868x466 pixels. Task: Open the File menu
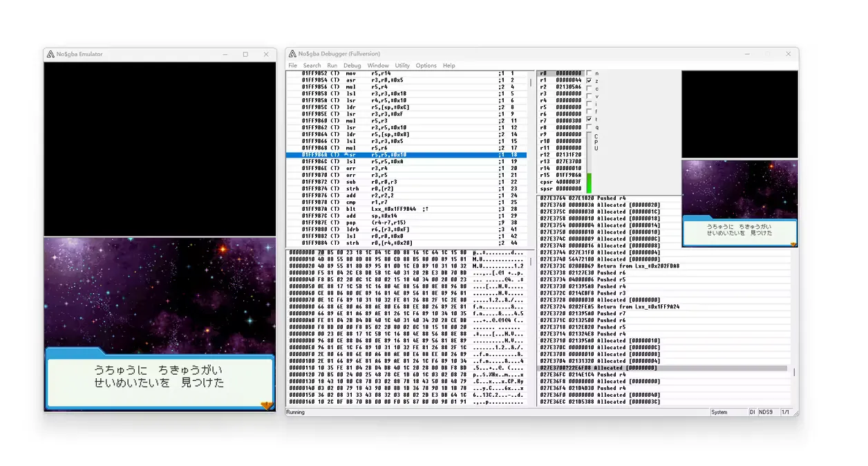(x=292, y=66)
